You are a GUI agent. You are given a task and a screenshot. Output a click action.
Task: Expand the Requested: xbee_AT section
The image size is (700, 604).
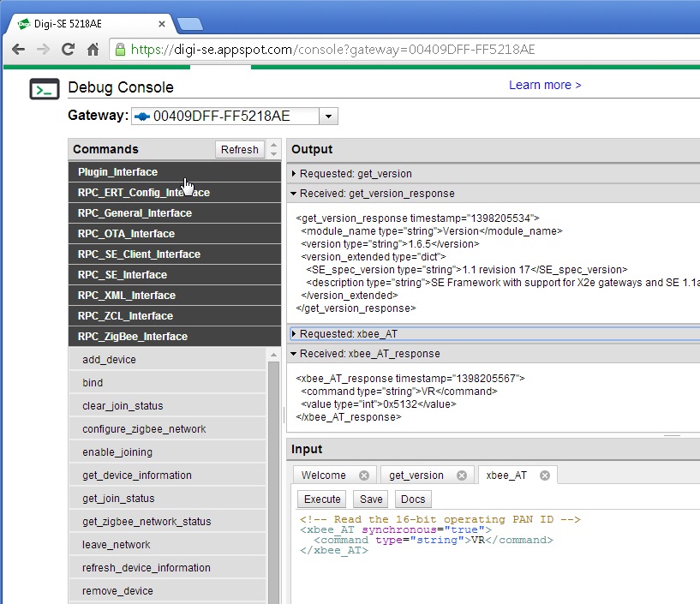[x=294, y=334]
